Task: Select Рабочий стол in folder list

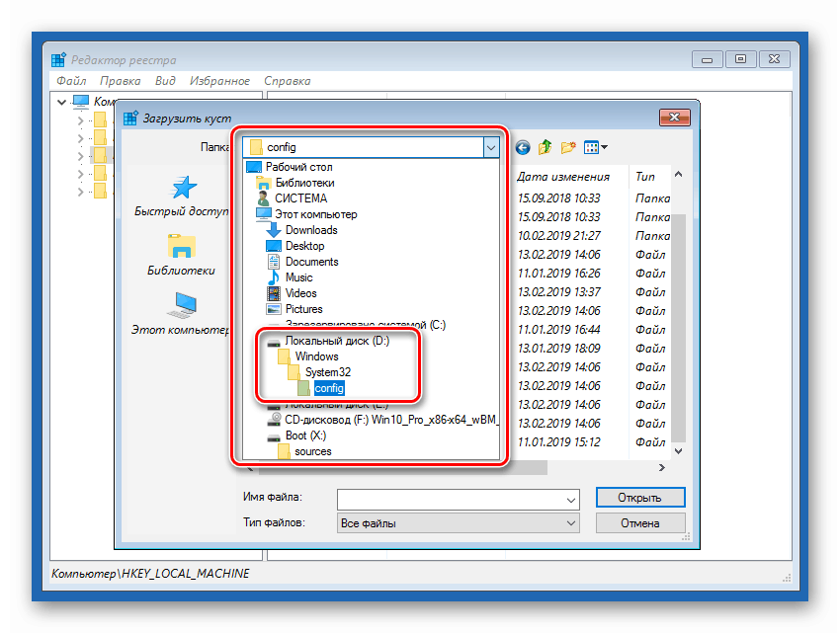Action: coord(298,167)
